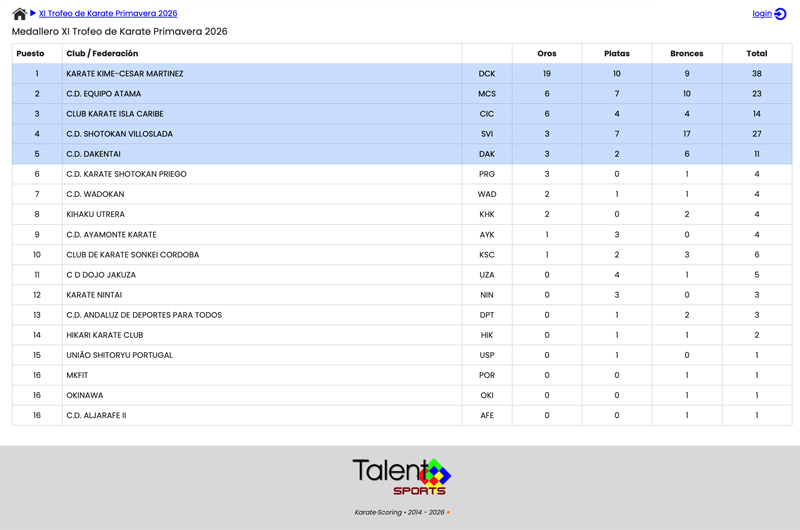Click the breadcrumb arrow separator
This screenshot has width=800, height=530.
[33, 14]
